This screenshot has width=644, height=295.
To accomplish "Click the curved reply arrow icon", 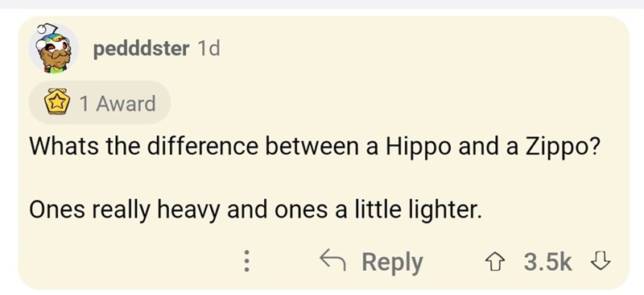I will [x=333, y=260].
